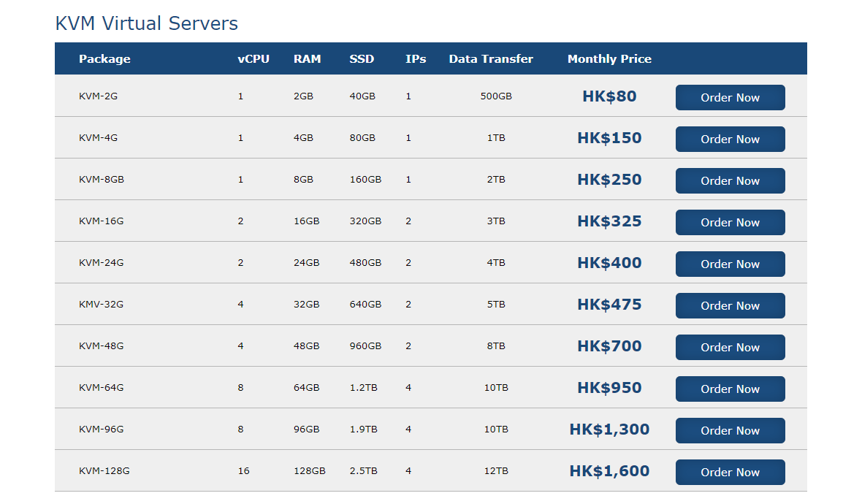Click the Monthly Price column header
This screenshot has height=504, width=862.
609,59
